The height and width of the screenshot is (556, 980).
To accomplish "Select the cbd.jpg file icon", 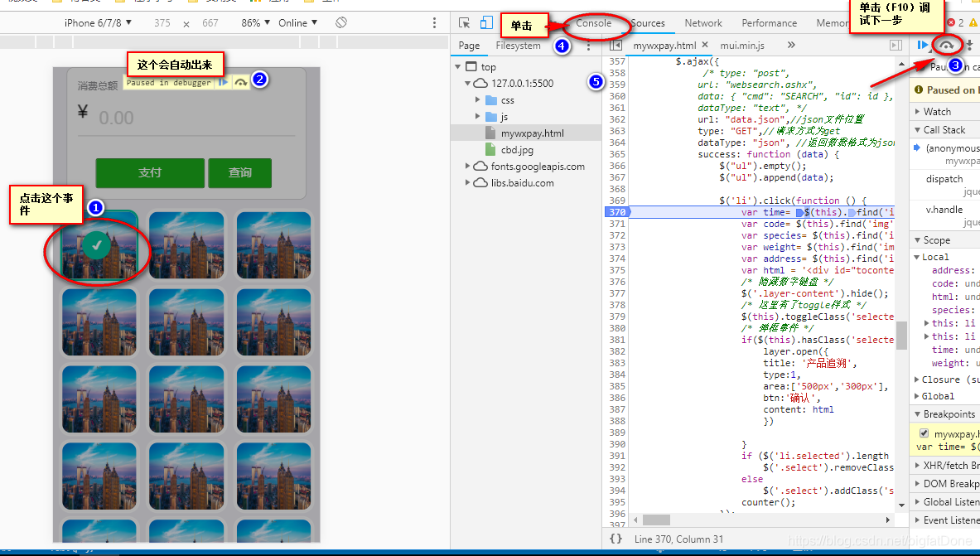I will point(490,149).
